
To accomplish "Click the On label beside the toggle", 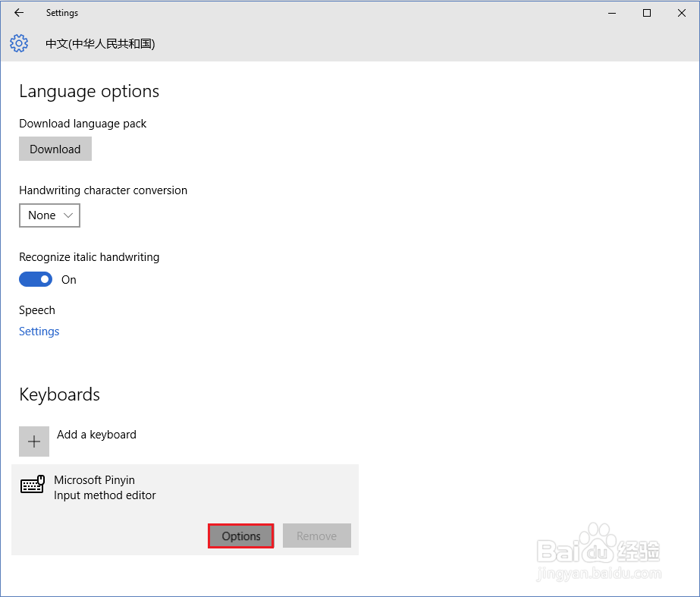I will click(x=69, y=280).
